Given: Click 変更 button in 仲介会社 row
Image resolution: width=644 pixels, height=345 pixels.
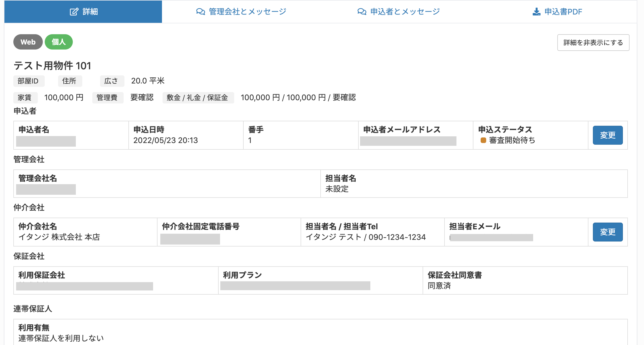Looking at the screenshot, I should tap(608, 232).
